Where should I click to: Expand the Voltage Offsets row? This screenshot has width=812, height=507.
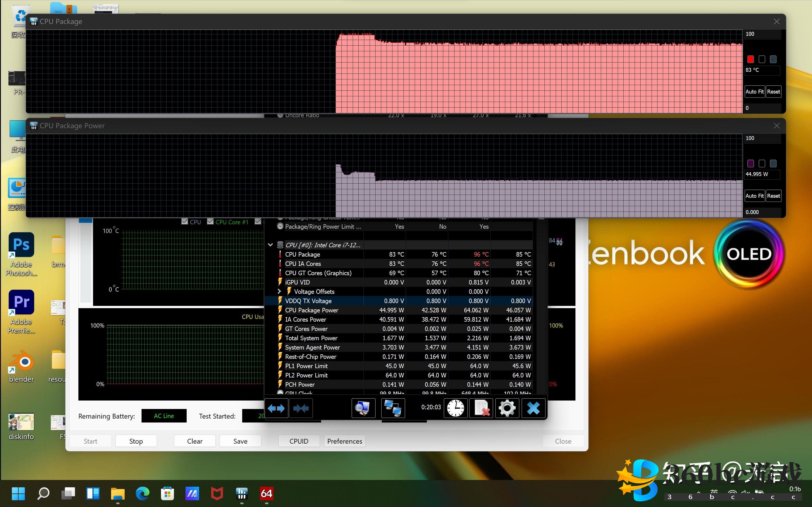coord(279,292)
